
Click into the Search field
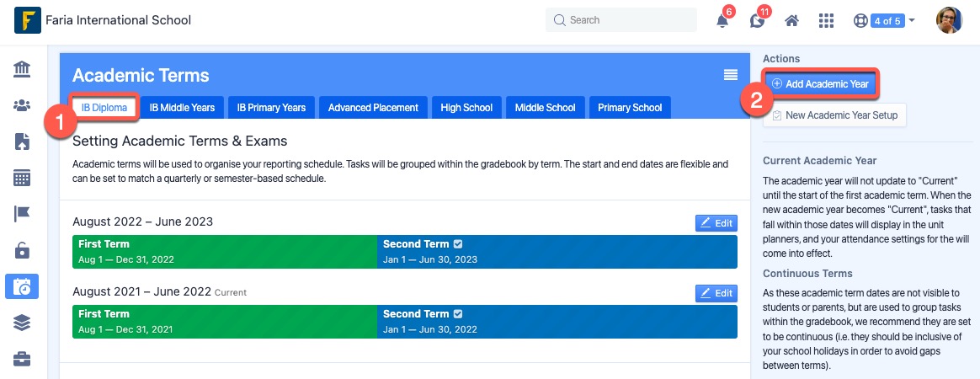pos(621,20)
